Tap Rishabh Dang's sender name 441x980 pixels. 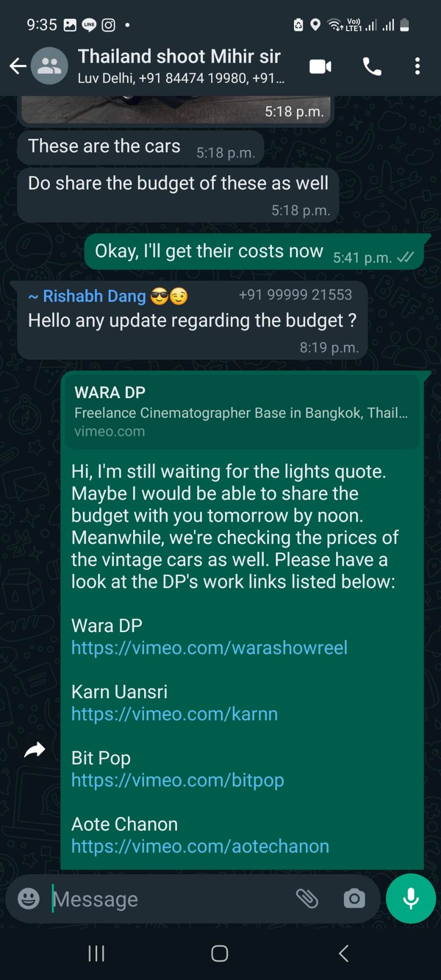[94, 296]
